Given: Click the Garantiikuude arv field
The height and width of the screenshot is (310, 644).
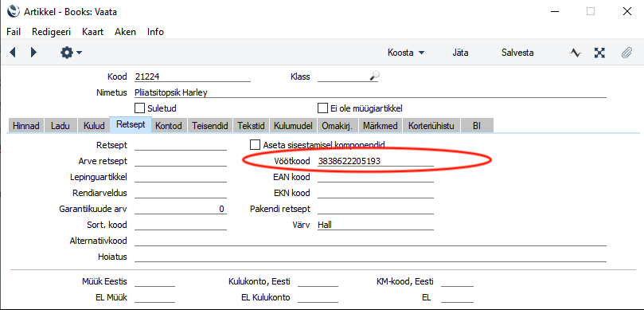Looking at the screenshot, I should 180,210.
